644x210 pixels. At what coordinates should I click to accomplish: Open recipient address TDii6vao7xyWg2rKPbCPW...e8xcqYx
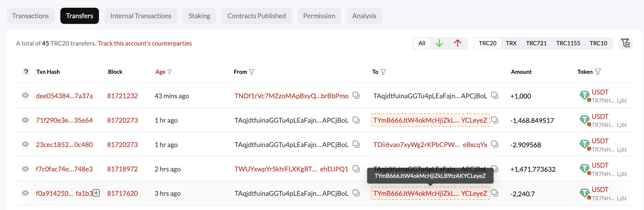[x=430, y=145]
